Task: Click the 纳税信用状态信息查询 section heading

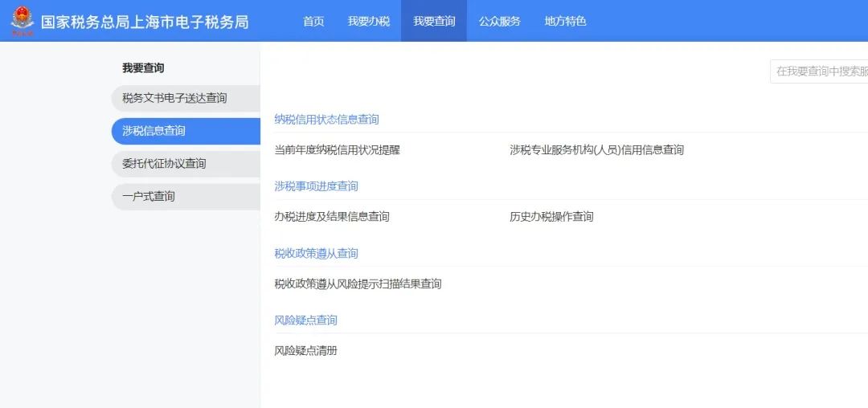Action: [x=326, y=120]
